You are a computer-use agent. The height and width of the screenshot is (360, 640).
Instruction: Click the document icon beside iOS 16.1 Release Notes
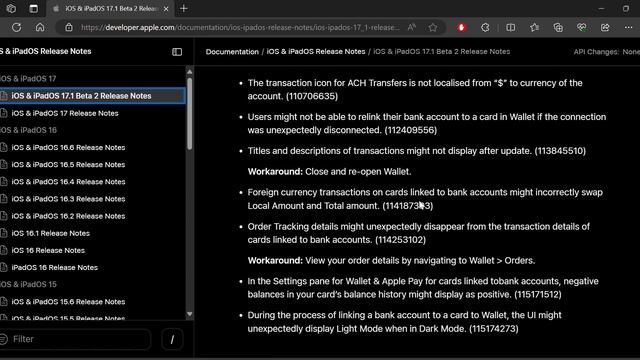point(4,233)
